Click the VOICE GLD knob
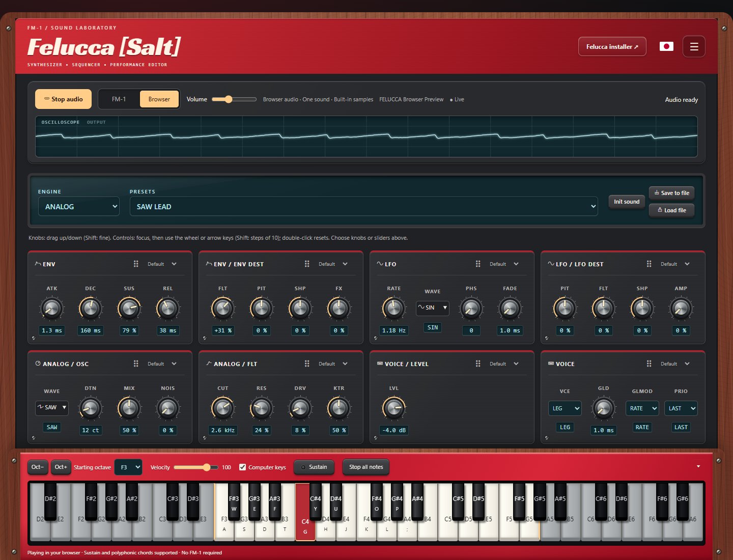The height and width of the screenshot is (560, 733). point(604,408)
